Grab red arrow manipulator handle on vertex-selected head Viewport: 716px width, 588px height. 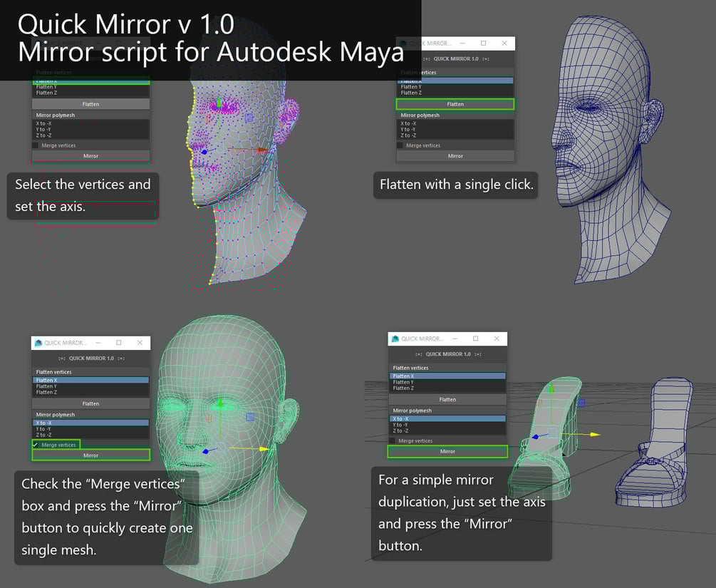point(263,150)
